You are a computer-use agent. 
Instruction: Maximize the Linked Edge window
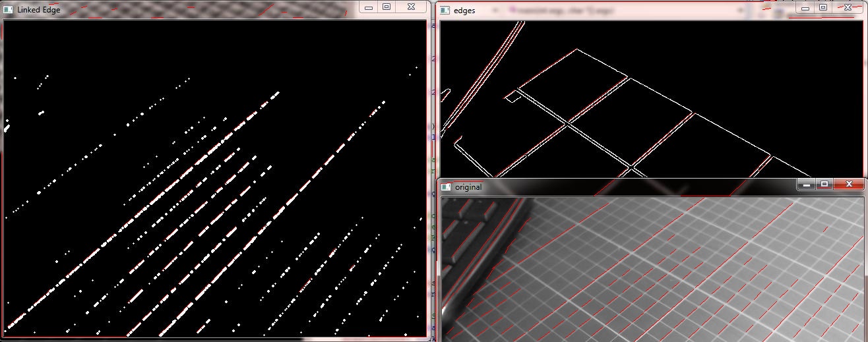[x=387, y=7]
